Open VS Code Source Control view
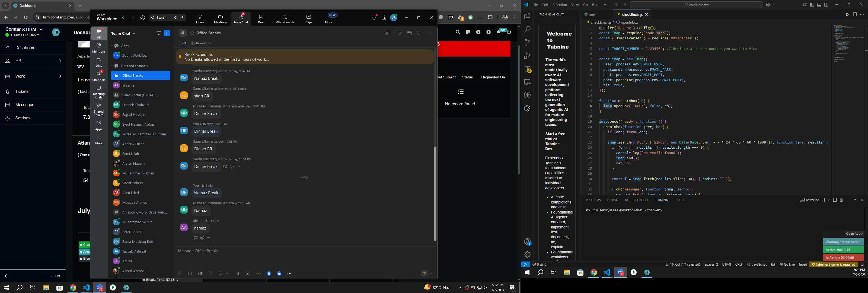The height and width of the screenshot is (293, 868). pyautogui.click(x=527, y=43)
